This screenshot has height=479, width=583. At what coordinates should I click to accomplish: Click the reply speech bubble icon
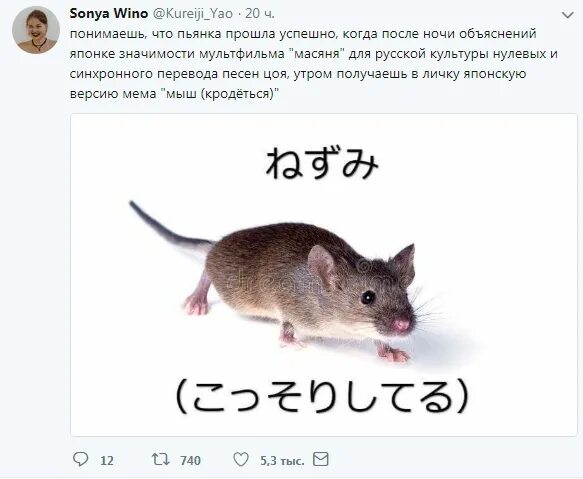(x=80, y=459)
